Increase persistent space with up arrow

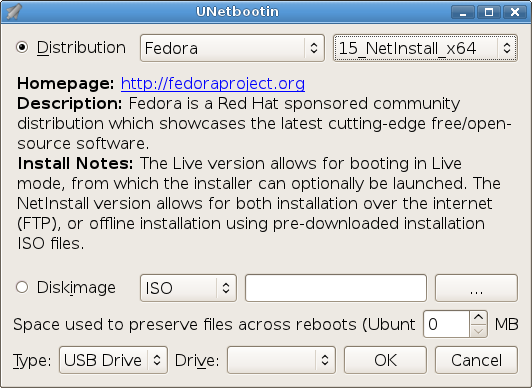click(479, 317)
